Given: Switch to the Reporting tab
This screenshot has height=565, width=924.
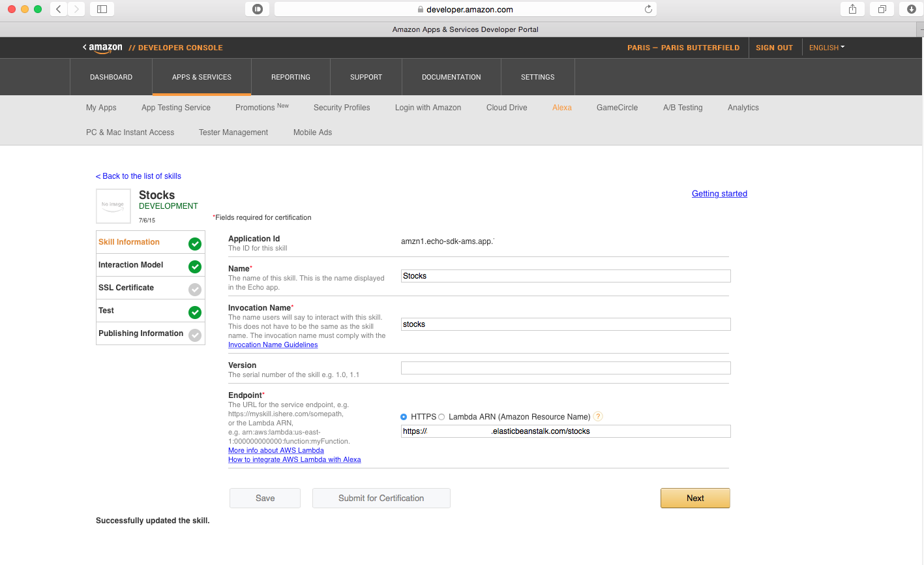Looking at the screenshot, I should tap(291, 77).
